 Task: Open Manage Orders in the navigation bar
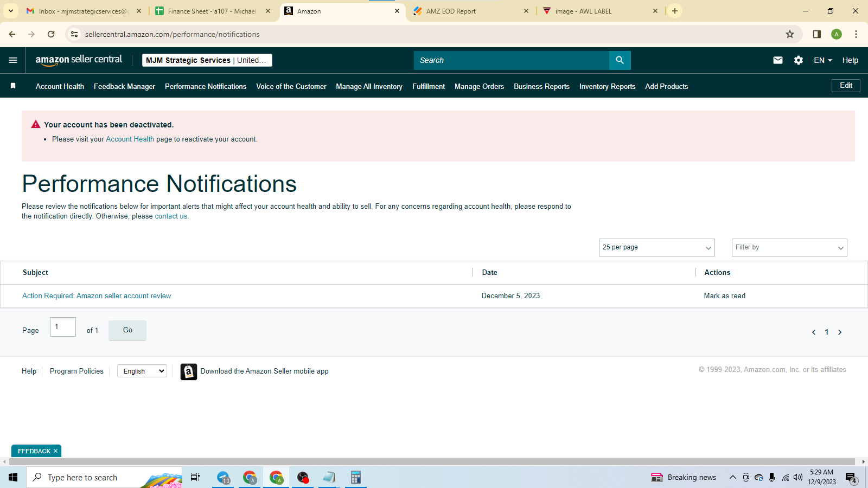[479, 86]
